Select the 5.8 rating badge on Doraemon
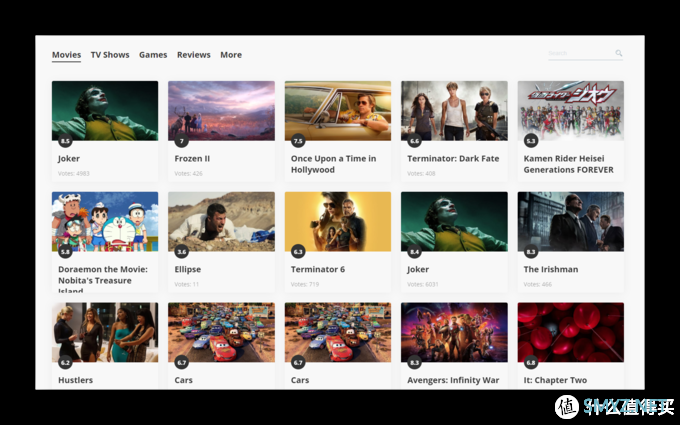Viewport: 680px width, 425px height. (65, 252)
